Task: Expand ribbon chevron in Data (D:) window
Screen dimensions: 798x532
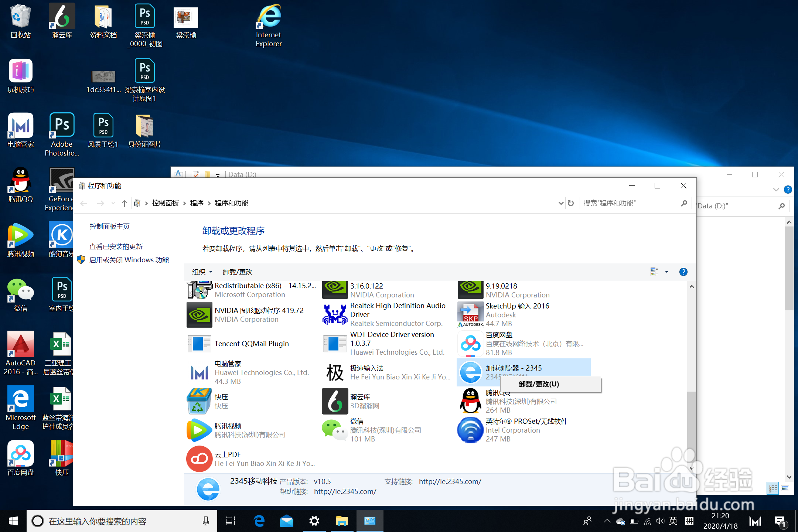Action: pos(776,190)
